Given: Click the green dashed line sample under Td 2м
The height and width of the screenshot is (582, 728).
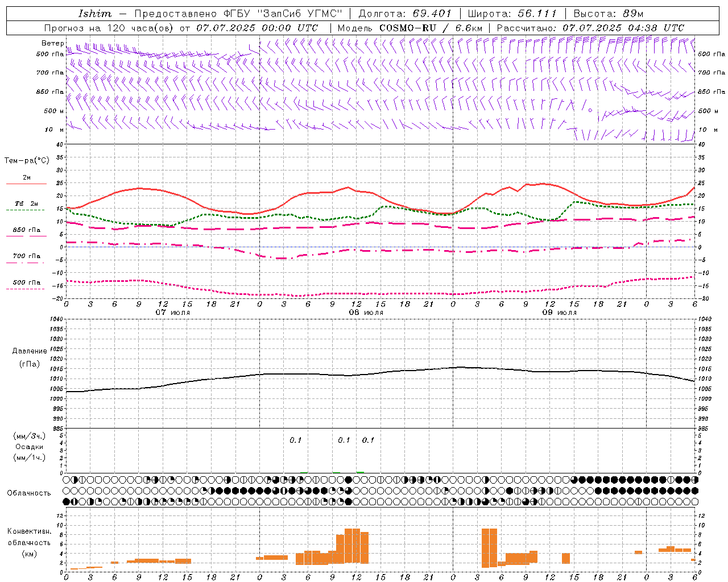Looking at the screenshot, I should tap(26, 210).
